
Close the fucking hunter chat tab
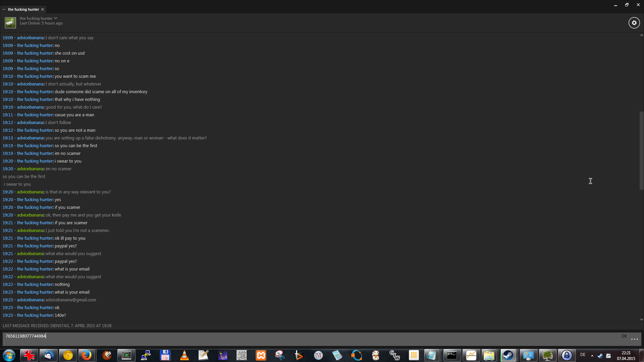[43, 9]
